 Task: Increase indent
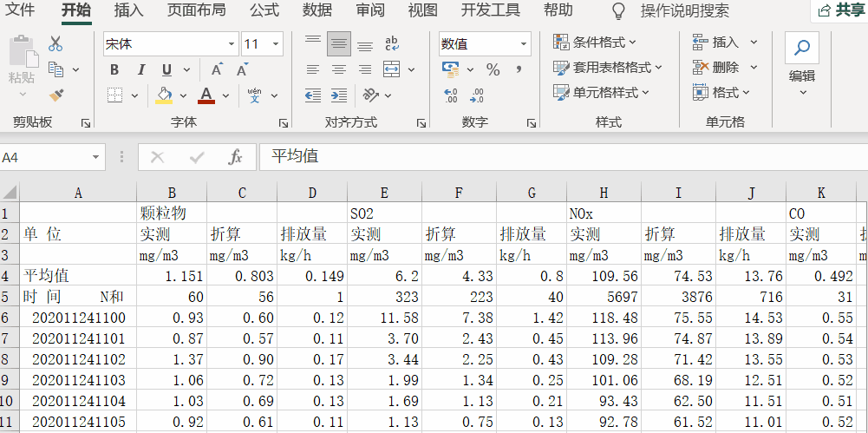tap(339, 95)
